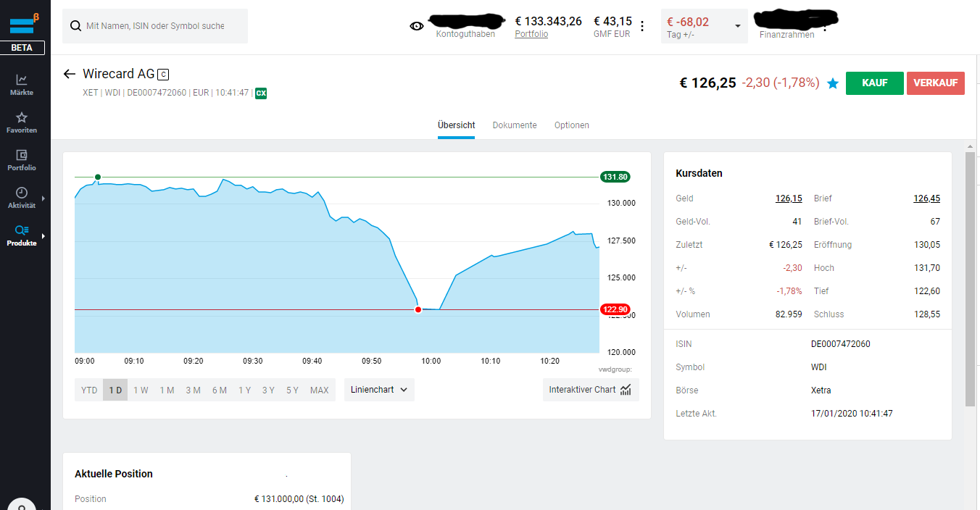Open Aktivität from the sidebar
This screenshot has height=510, width=980.
22,196
